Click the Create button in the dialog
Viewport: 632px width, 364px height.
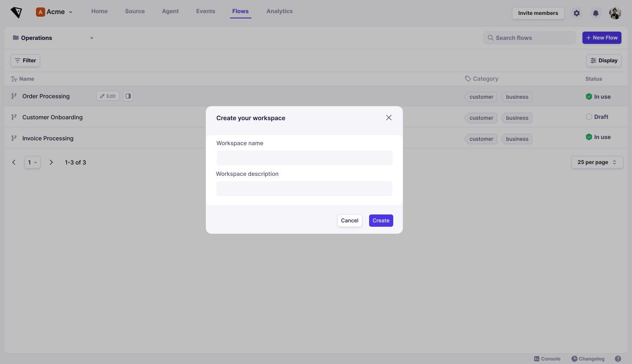pos(381,221)
